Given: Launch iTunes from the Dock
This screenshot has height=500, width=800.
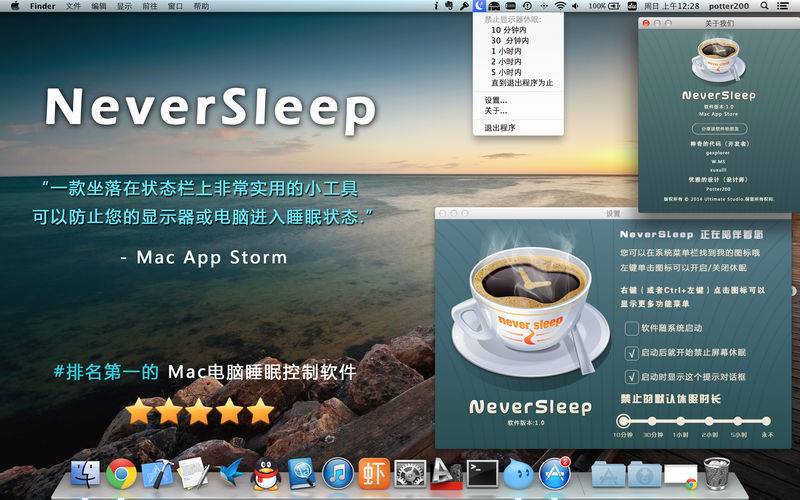Looking at the screenshot, I should [338, 473].
